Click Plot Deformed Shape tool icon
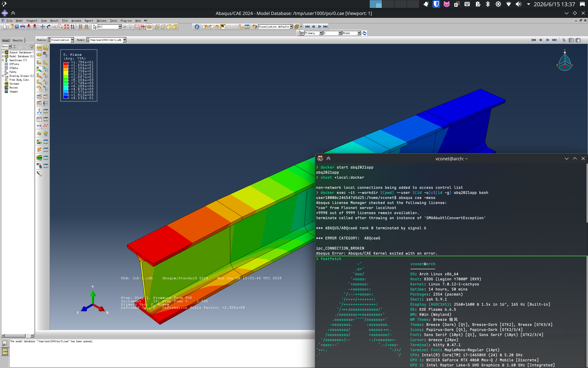The image size is (588, 368). [45, 63]
